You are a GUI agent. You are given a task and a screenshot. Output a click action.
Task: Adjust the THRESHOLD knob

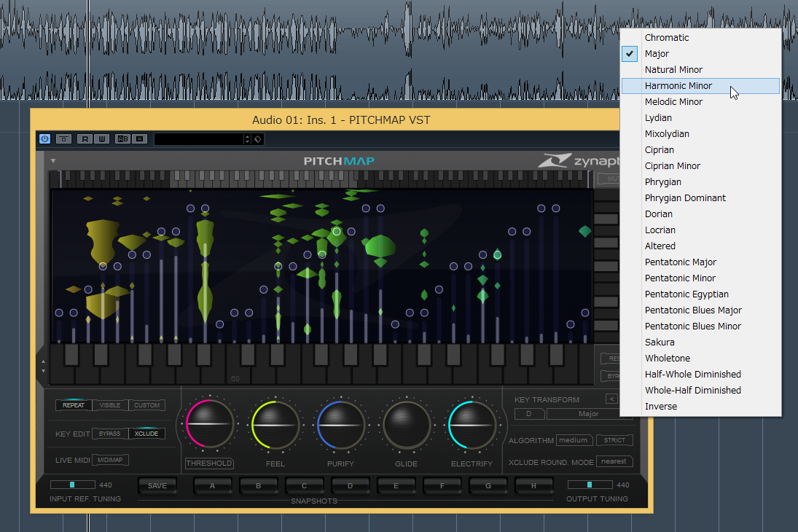pyautogui.click(x=210, y=424)
